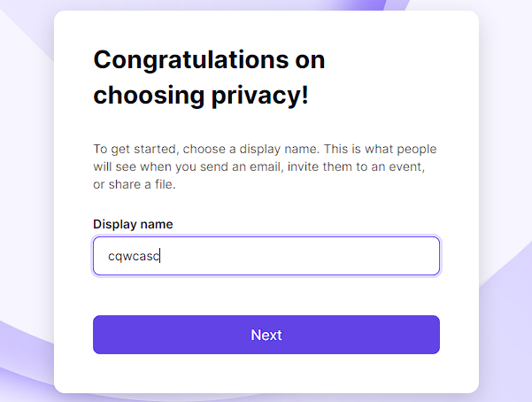Click the purple Next button
532x402 pixels.
pos(266,335)
